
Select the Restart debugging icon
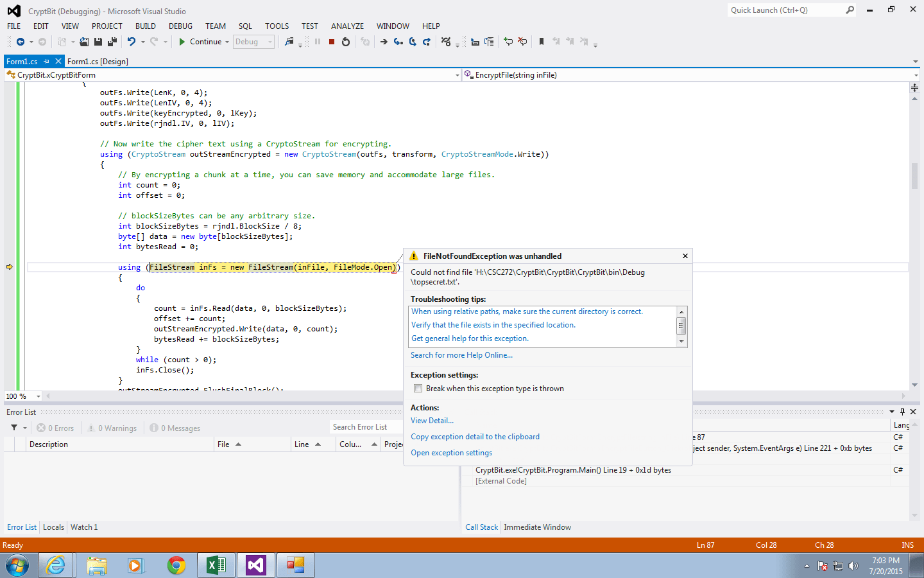click(346, 42)
